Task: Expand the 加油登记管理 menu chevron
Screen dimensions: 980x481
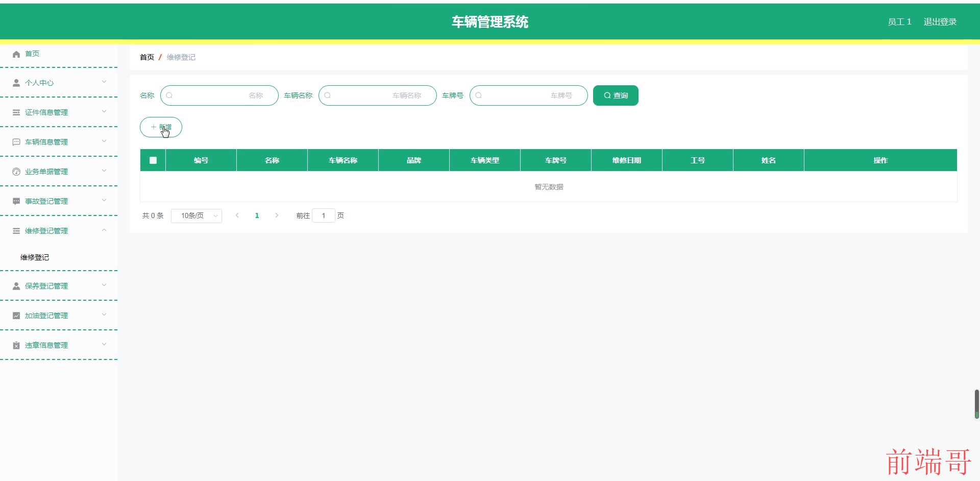Action: pyautogui.click(x=104, y=315)
